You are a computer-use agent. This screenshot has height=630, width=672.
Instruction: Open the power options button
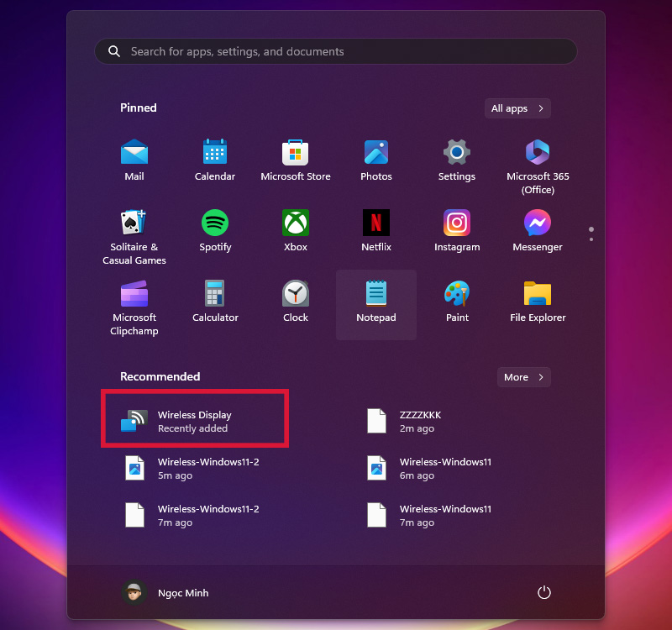point(544,593)
